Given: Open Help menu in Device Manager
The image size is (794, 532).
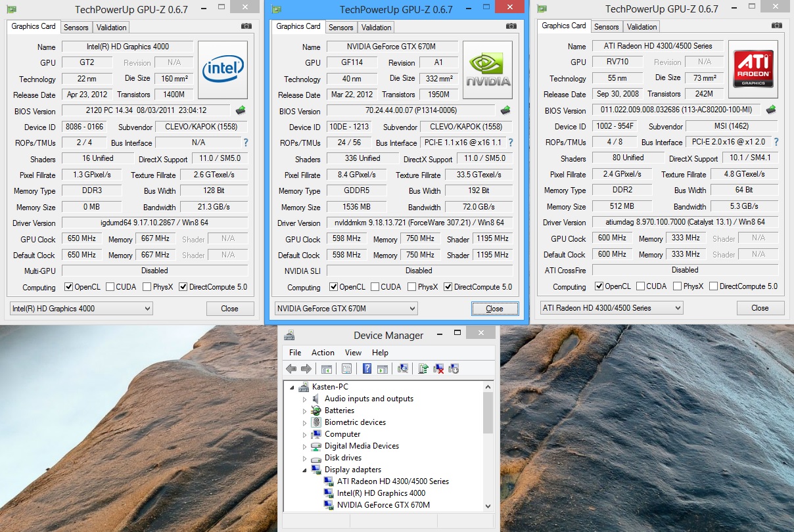Looking at the screenshot, I should [380, 353].
